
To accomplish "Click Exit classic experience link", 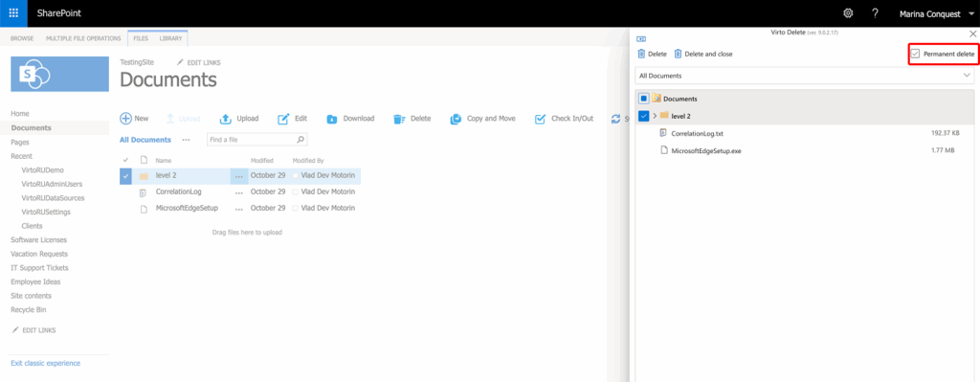I will pos(46,363).
